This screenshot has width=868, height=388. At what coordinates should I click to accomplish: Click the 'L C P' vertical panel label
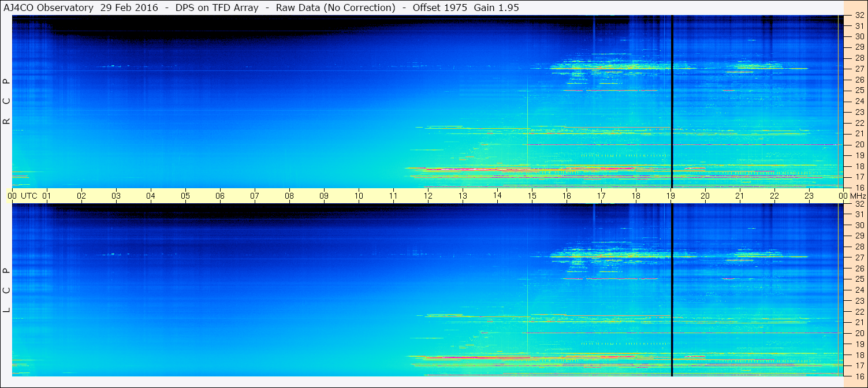6,290
